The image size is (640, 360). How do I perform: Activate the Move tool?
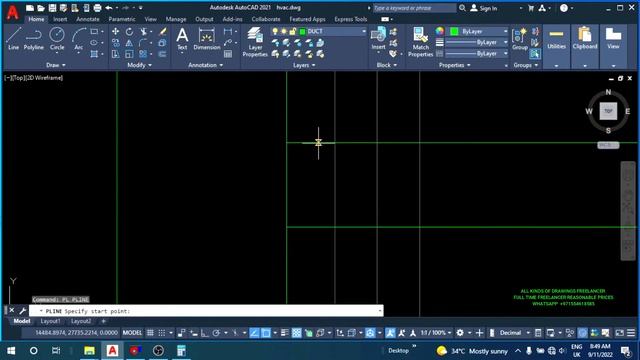pyautogui.click(x=116, y=31)
